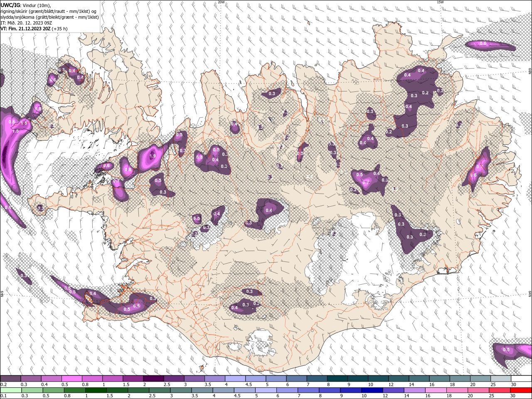Viewport: 532px width, 399px height.
Task: Click the 0.1 label under the lower legend
Action: [x=3, y=396]
